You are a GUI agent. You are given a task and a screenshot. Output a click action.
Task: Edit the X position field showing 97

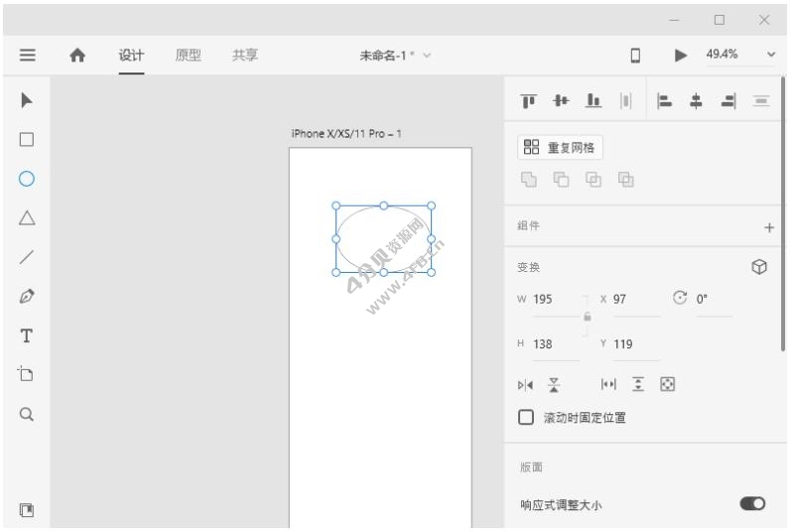pyautogui.click(x=636, y=300)
